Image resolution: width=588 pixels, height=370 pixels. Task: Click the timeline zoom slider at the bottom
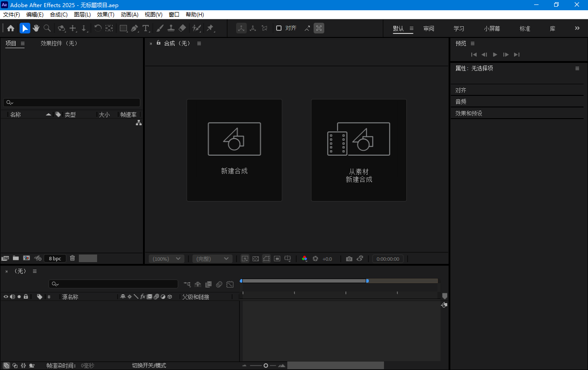click(x=265, y=365)
